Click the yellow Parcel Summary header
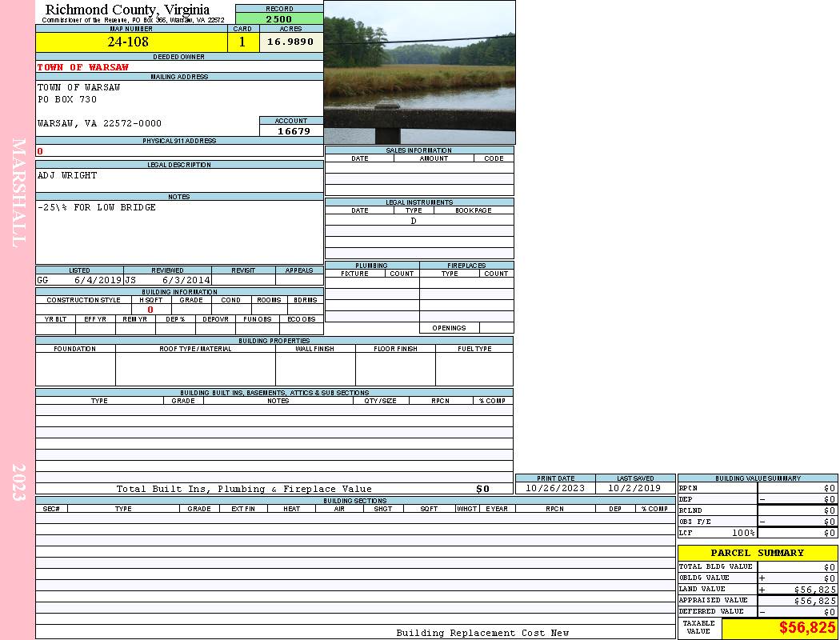 [x=757, y=553]
